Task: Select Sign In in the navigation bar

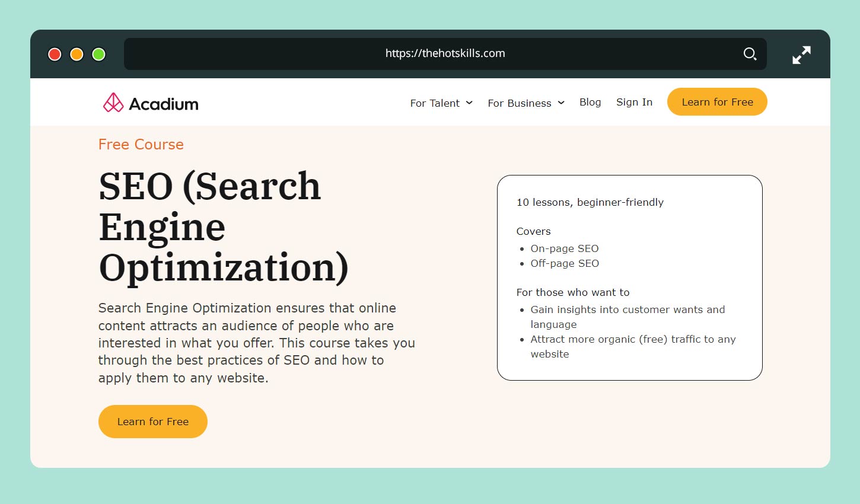Action: point(634,102)
